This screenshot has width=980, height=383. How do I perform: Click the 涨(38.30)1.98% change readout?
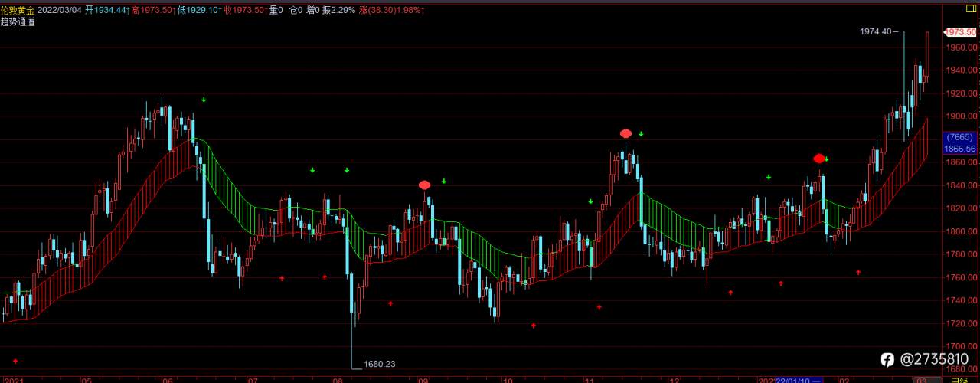tap(393, 11)
